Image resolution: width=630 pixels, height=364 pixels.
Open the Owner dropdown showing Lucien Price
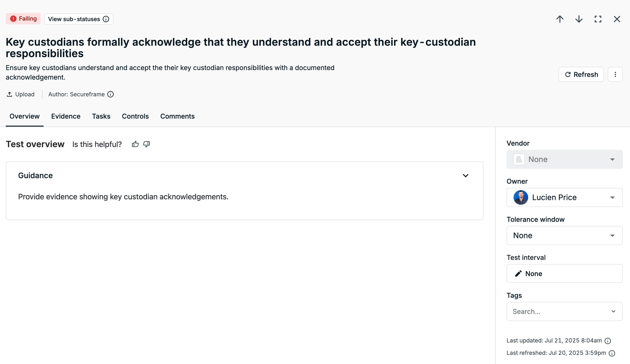[564, 197]
